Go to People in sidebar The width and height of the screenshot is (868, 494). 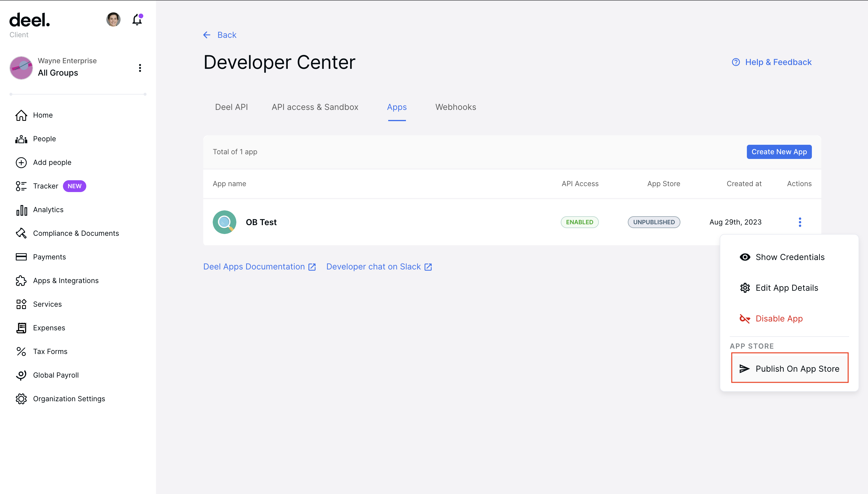44,139
